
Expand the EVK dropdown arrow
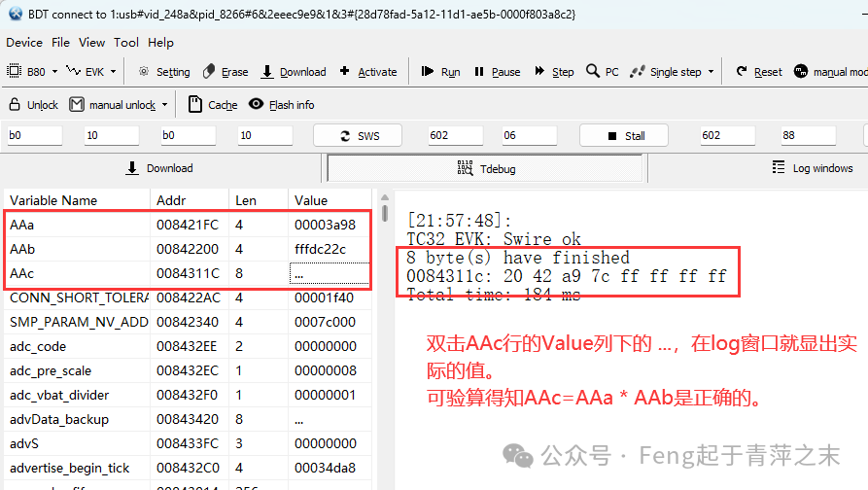[x=114, y=72]
